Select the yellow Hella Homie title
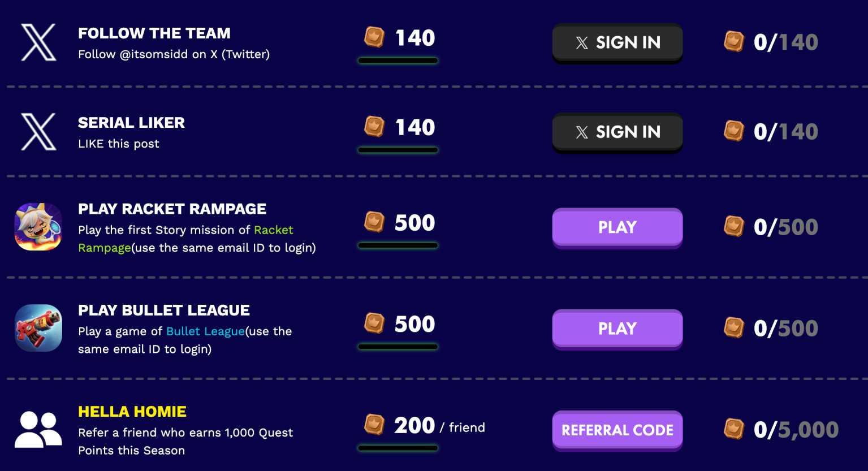This screenshot has height=471, width=868. pos(132,412)
